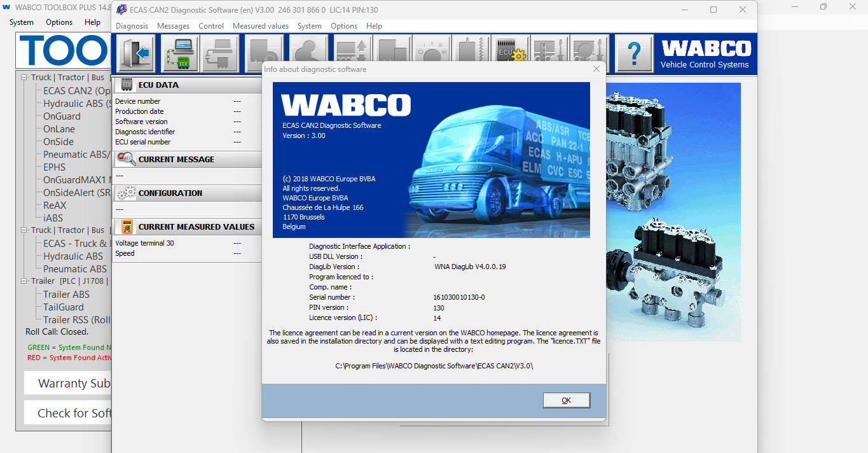Click the OK button in info dialog
The height and width of the screenshot is (453, 868).
point(567,400)
